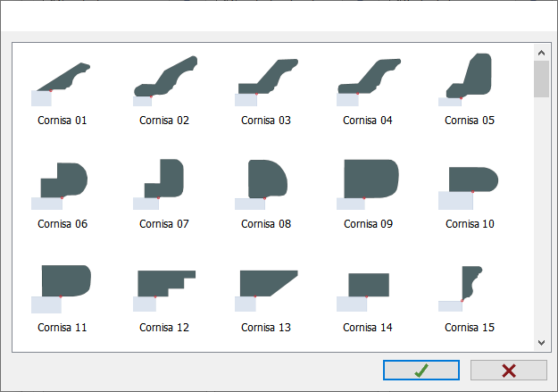
Task: Choose the Cornisa 03 cornice shape
Action: [x=267, y=82]
